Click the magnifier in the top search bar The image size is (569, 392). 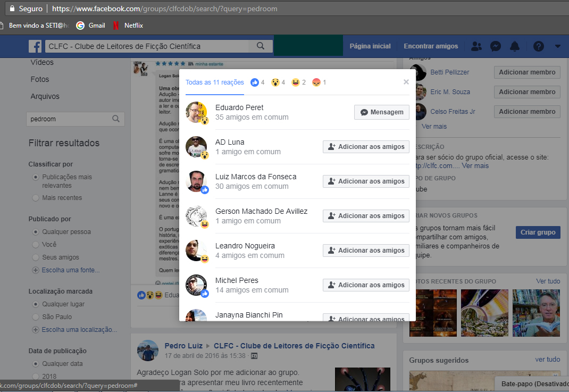tap(261, 46)
